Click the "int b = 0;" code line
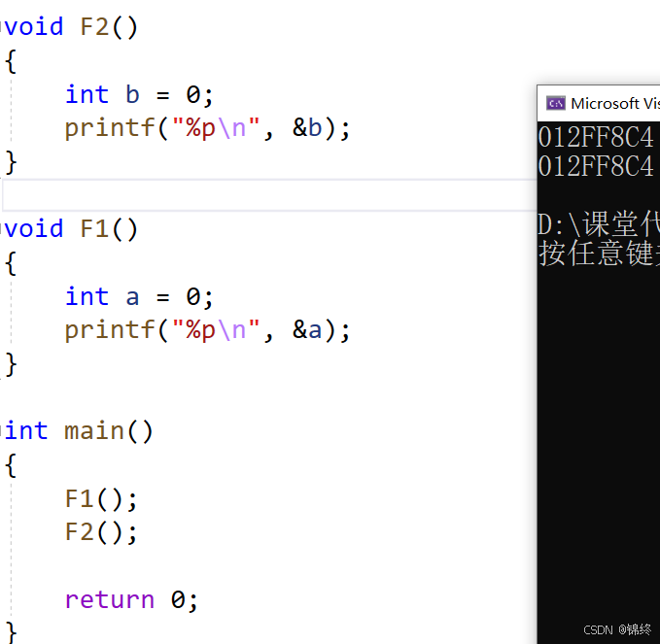The image size is (660, 644). pyautogui.click(x=139, y=94)
